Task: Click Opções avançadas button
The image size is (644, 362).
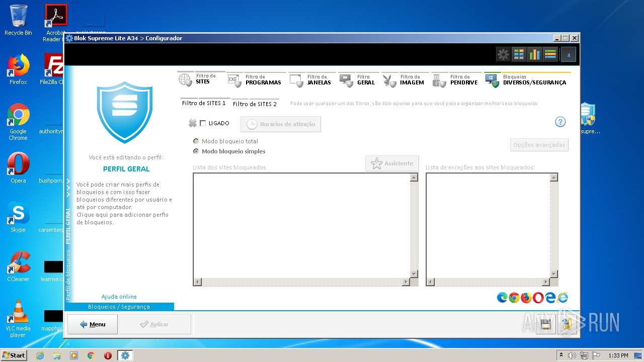Action: (539, 145)
